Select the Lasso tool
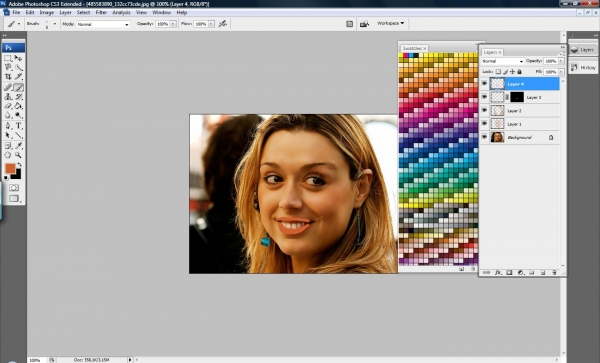The width and height of the screenshot is (600, 363). pos(8,67)
